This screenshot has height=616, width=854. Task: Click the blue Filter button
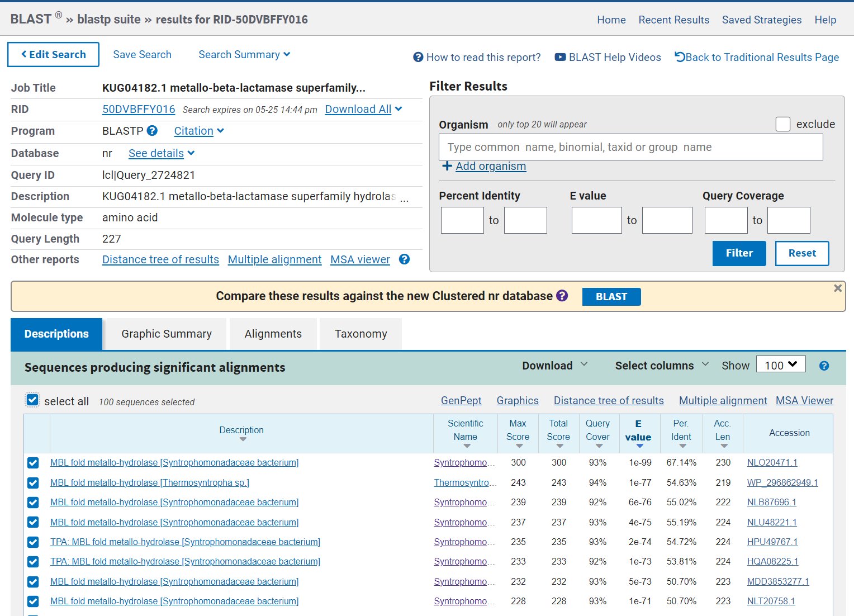(x=739, y=253)
